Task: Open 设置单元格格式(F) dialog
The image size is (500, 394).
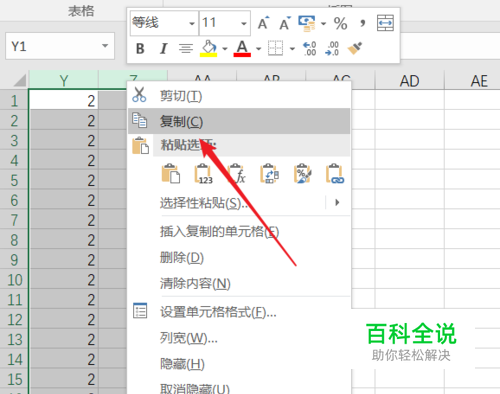Action: click(x=239, y=312)
